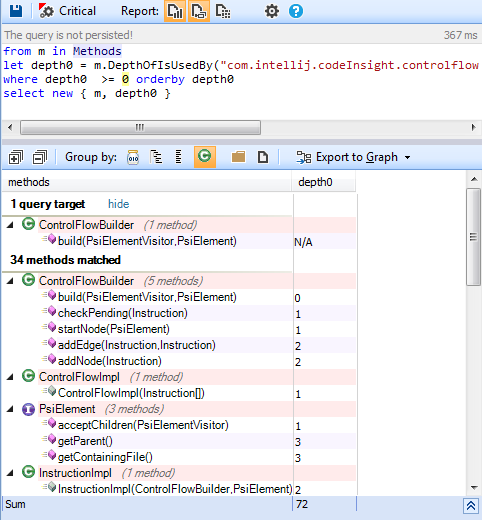The width and height of the screenshot is (482, 520).
Task: Click the hide link beside query target
Action: coord(118,204)
